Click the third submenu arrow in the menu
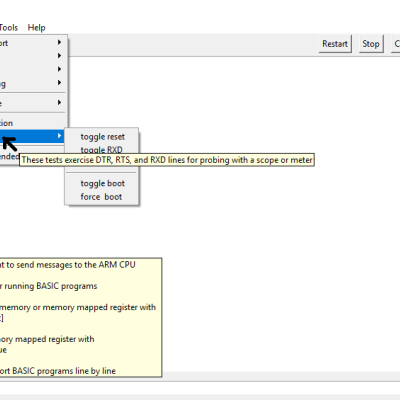Viewport: 400px width, 400px height. (x=59, y=69)
